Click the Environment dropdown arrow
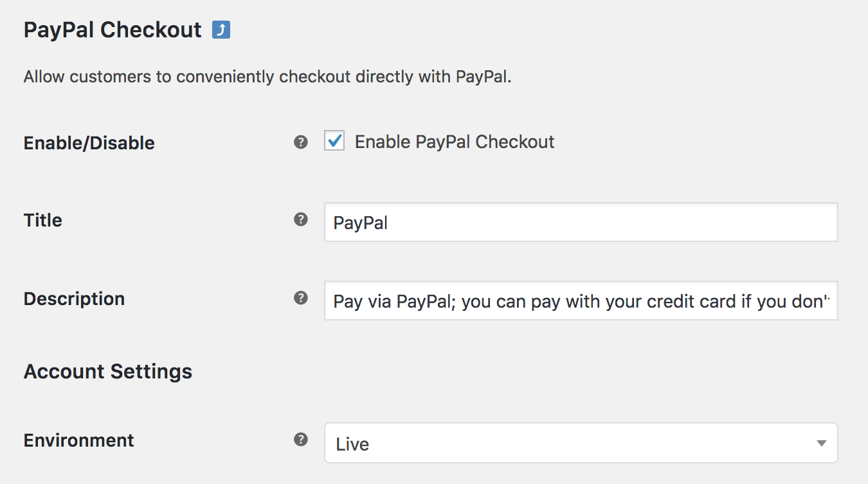Viewport: 868px width, 484px height. (x=821, y=443)
